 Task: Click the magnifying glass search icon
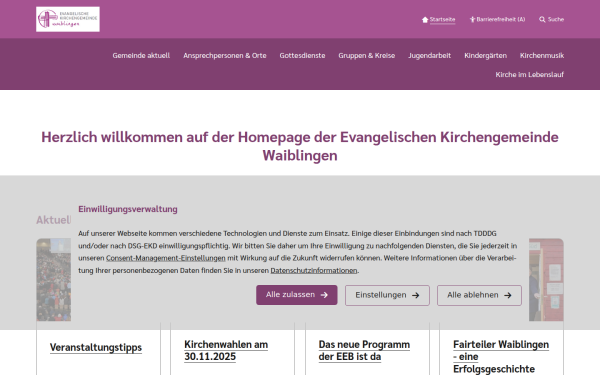pos(542,20)
